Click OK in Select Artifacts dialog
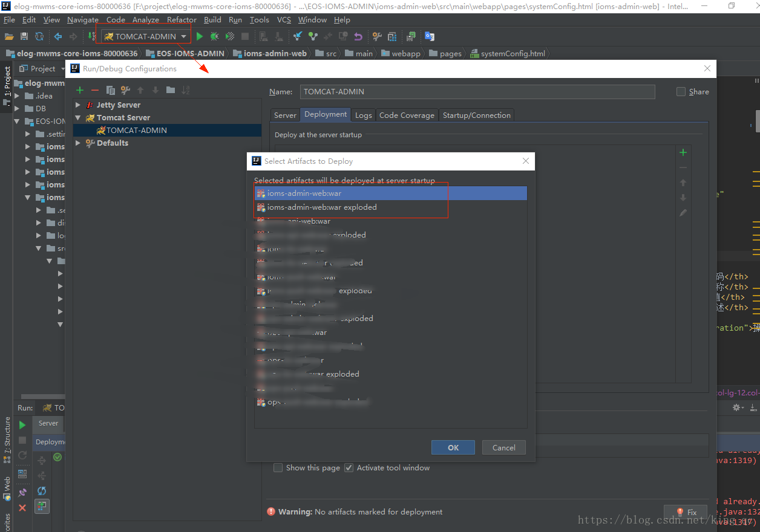 point(453,448)
